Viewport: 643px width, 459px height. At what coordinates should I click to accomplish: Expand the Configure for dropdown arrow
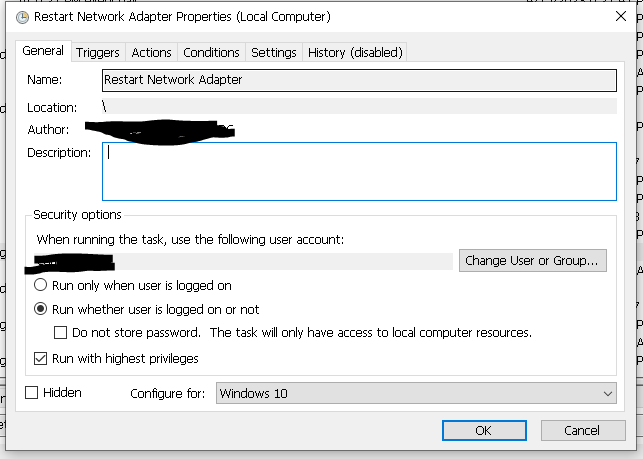(608, 394)
